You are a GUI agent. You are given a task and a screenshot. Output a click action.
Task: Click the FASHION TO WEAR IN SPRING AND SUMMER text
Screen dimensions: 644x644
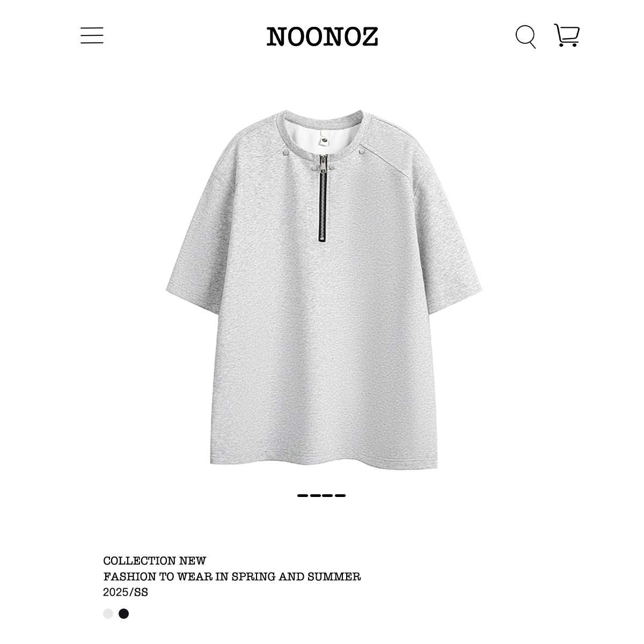(x=232, y=577)
